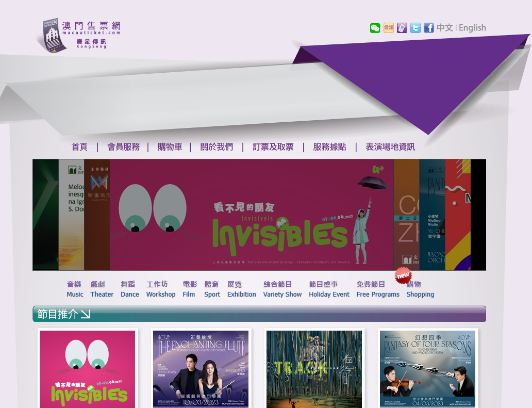
Task: Click the macauticket.com logo
Action: coord(81,35)
